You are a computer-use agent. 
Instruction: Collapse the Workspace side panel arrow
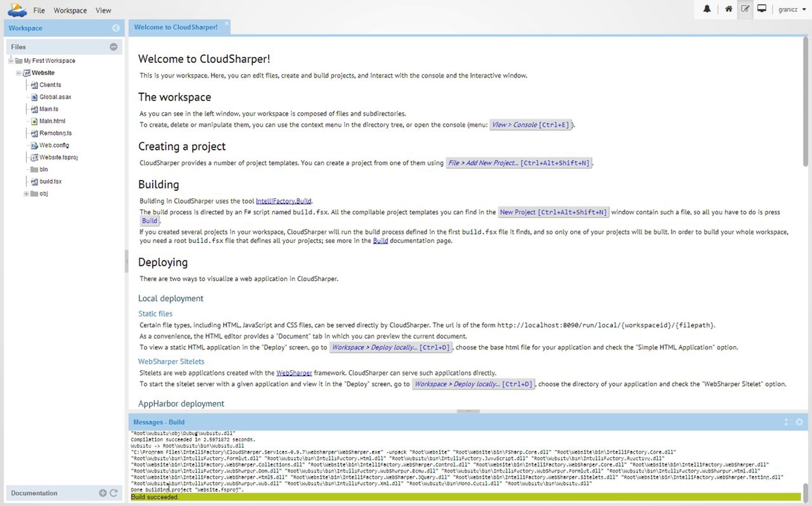pyautogui.click(x=116, y=28)
